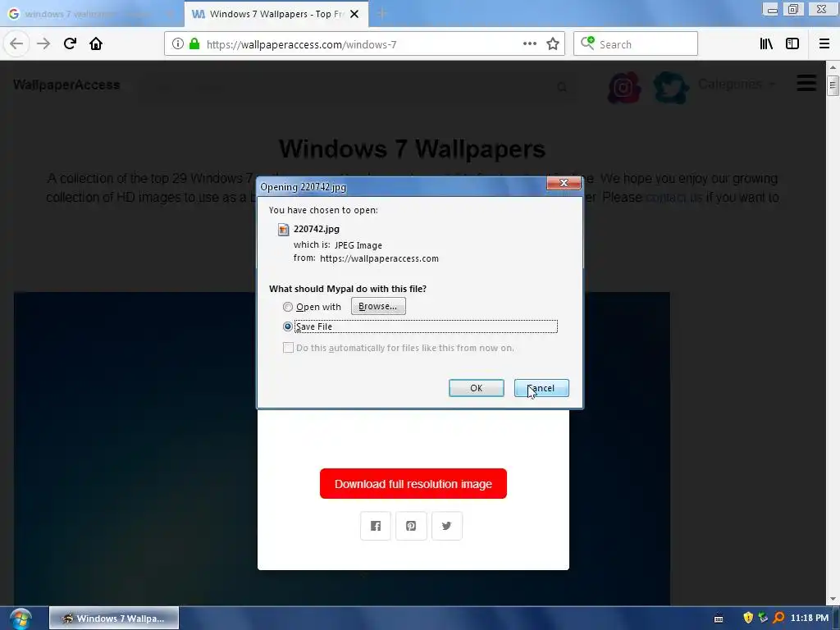Click the Windows 7 Wallpapers page heading
Viewport: 840px width, 630px height.
[x=412, y=148]
